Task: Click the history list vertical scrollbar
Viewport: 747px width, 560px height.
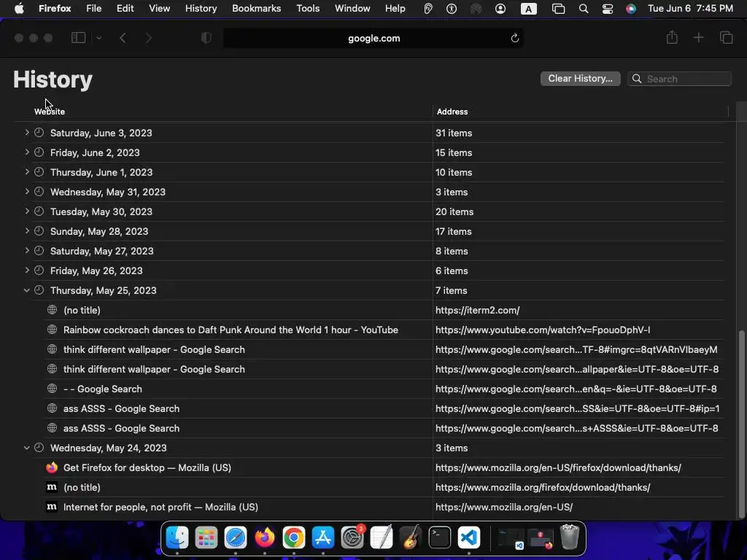Action: [741, 424]
